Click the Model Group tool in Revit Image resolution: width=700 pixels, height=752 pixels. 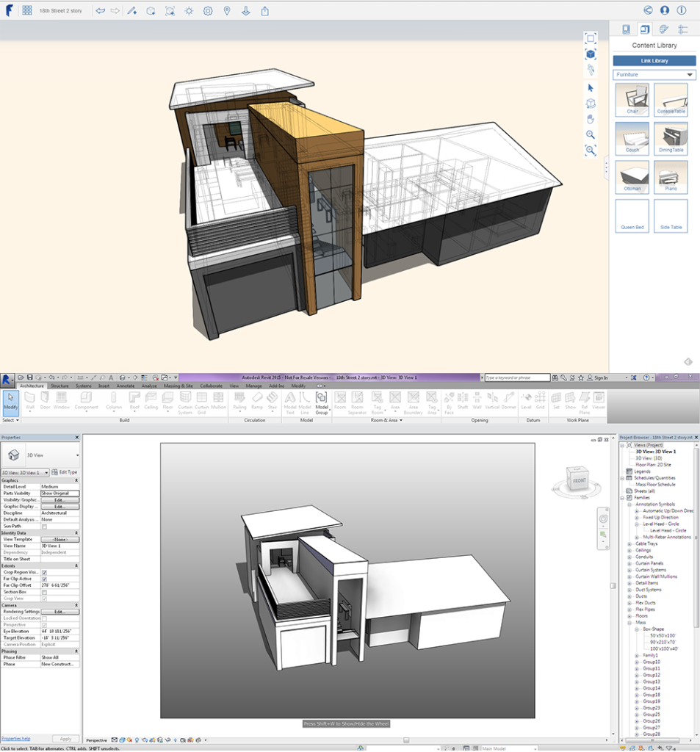click(x=322, y=403)
